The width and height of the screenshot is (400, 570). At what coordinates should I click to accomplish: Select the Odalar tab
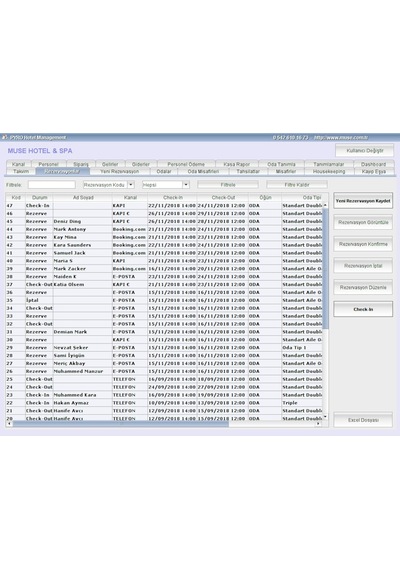pos(164,171)
